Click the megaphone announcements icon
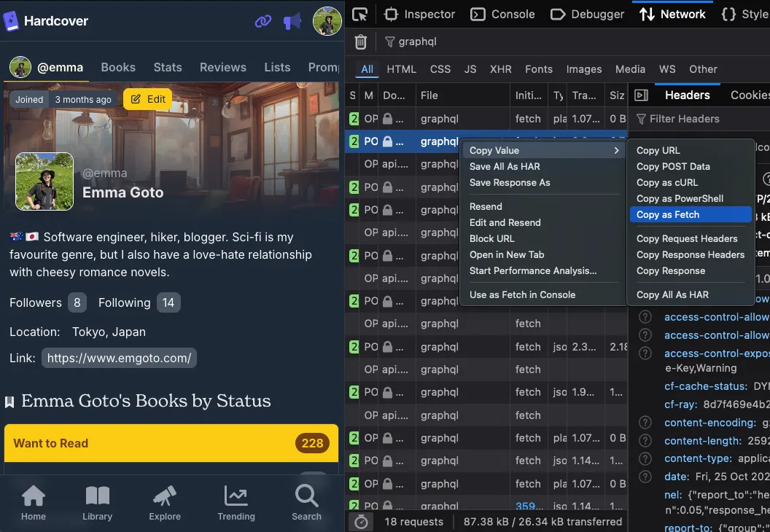Screen dimensions: 770x532 coord(292,21)
